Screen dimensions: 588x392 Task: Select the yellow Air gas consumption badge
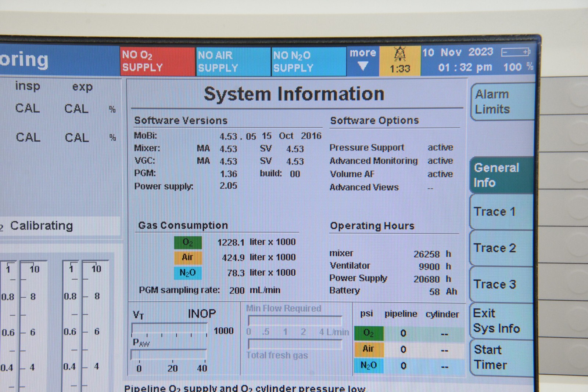(188, 258)
